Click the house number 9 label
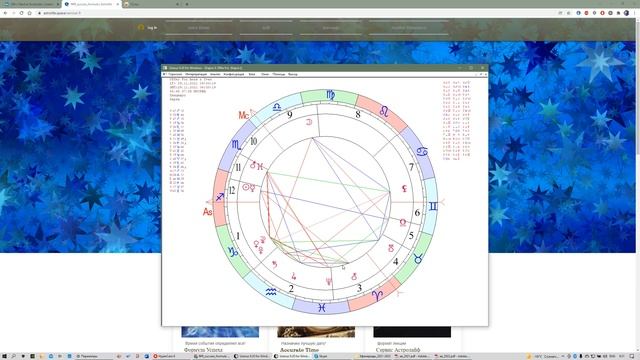Image resolution: width=640 pixels, height=360 pixels. 289,115
